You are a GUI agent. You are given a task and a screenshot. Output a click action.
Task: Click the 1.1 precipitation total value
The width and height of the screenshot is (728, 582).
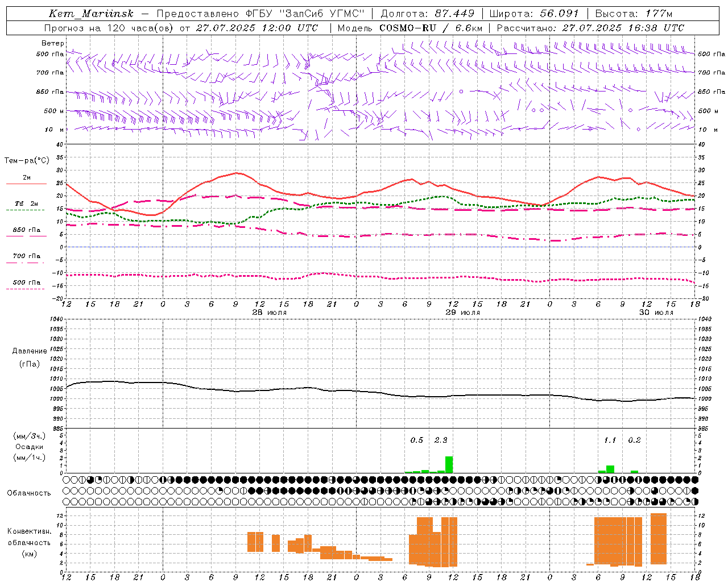(610, 440)
